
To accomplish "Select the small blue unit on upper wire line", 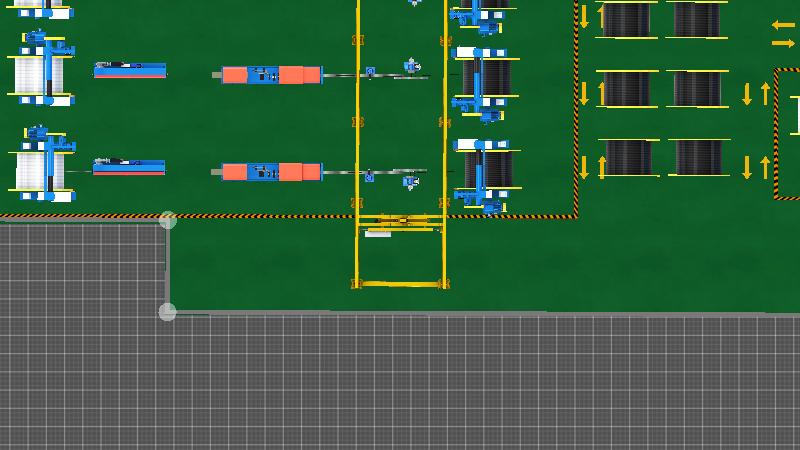I will click(x=370, y=72).
